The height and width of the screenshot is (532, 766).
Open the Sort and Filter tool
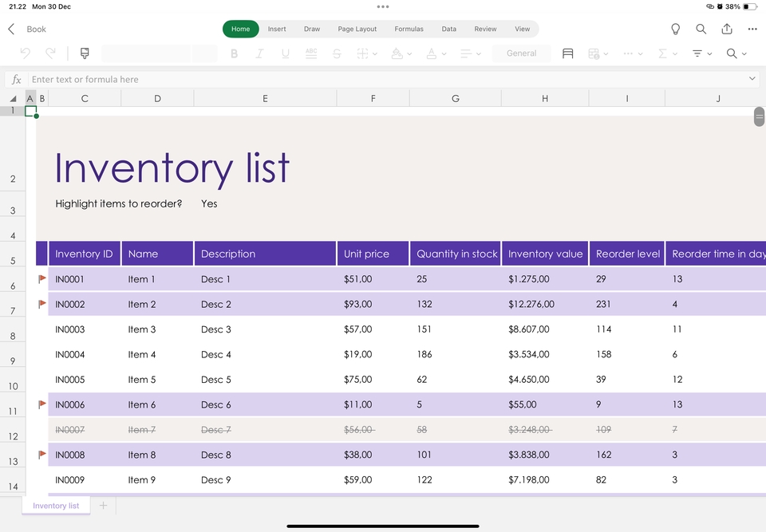coord(698,53)
